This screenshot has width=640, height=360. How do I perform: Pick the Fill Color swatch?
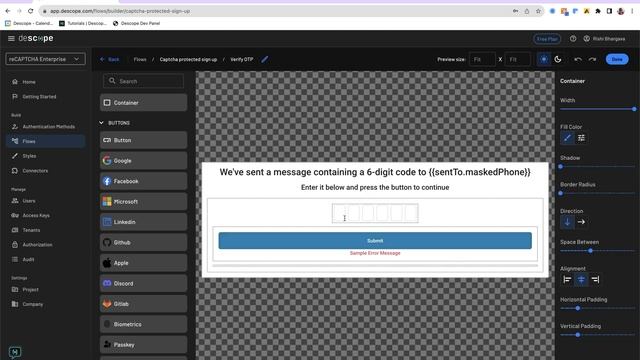coord(567,138)
